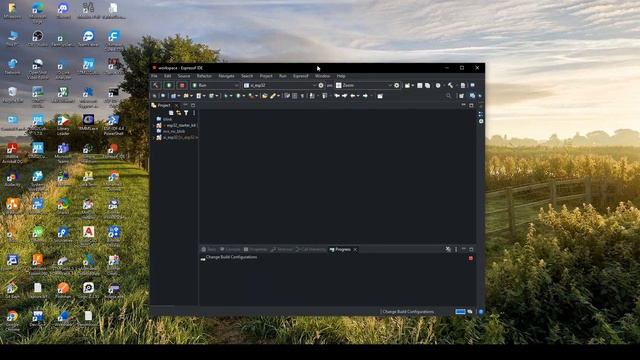Open the Project menu
Viewport: 640px width, 360px height.
pyautogui.click(x=266, y=76)
